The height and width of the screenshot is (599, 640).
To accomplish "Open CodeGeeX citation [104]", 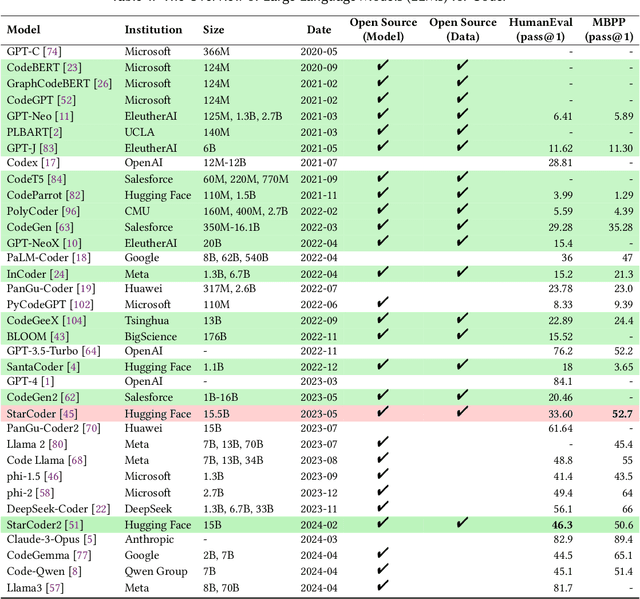I will click(x=74, y=320).
